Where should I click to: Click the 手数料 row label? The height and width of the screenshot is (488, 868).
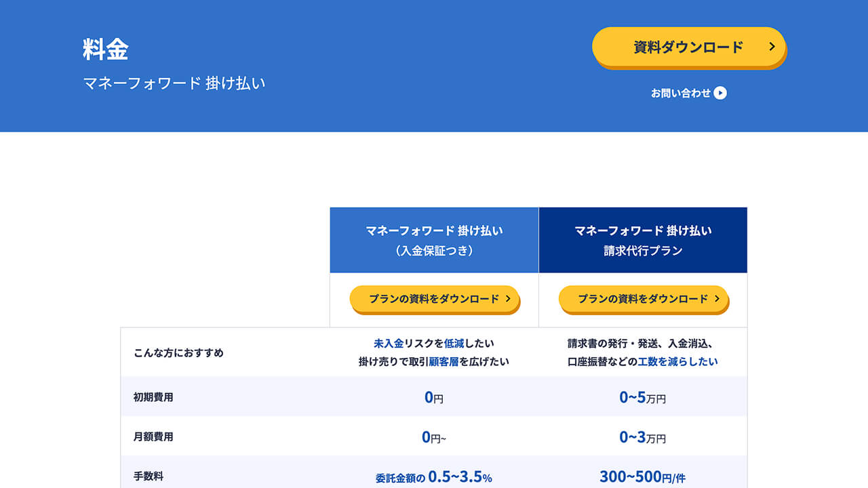point(148,479)
